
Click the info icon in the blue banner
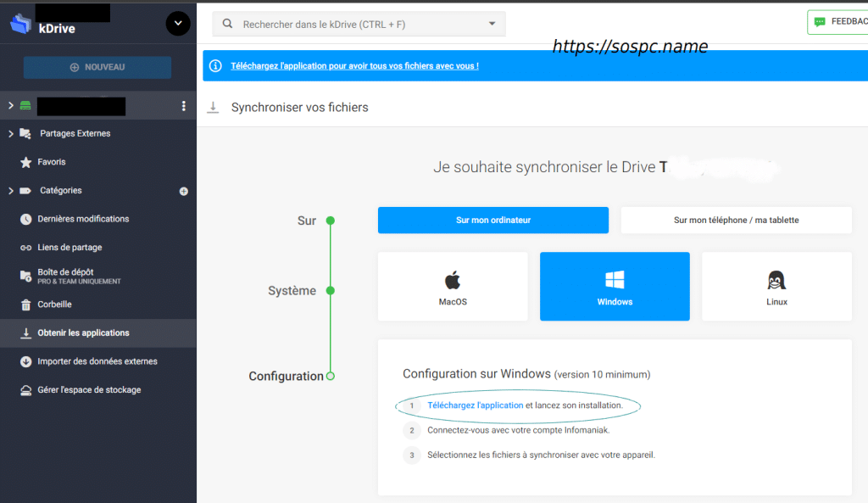tap(215, 66)
